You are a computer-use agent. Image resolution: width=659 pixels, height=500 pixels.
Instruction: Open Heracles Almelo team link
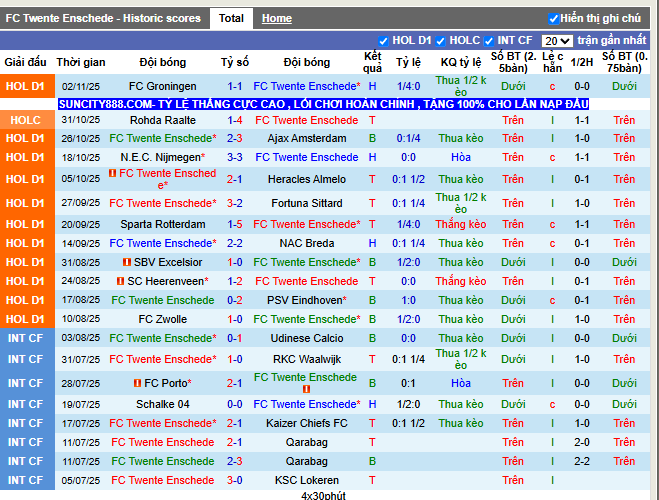(307, 179)
